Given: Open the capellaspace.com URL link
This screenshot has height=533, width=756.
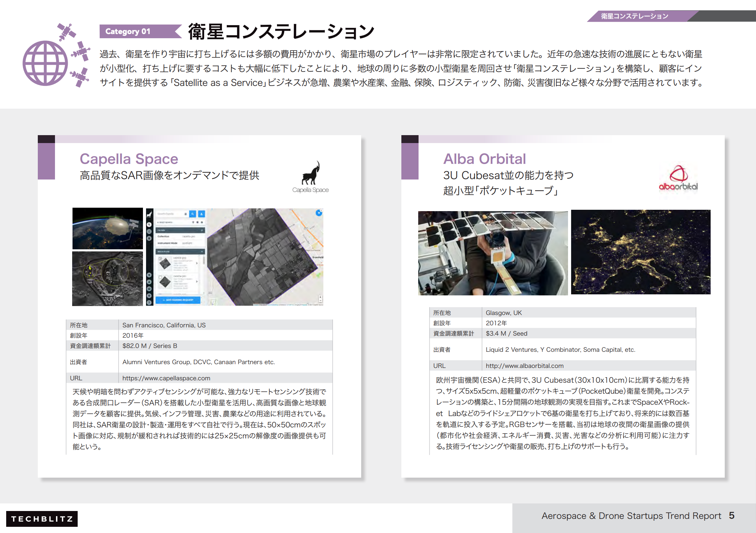Looking at the screenshot, I should (166, 378).
